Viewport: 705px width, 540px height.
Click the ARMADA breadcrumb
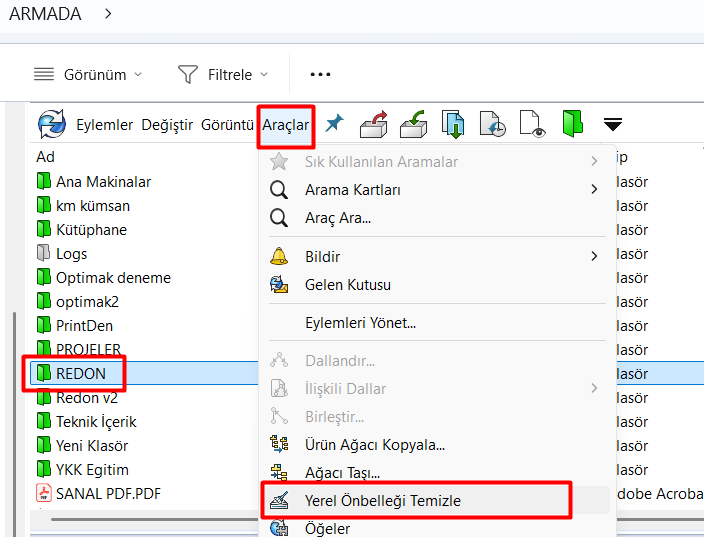45,14
